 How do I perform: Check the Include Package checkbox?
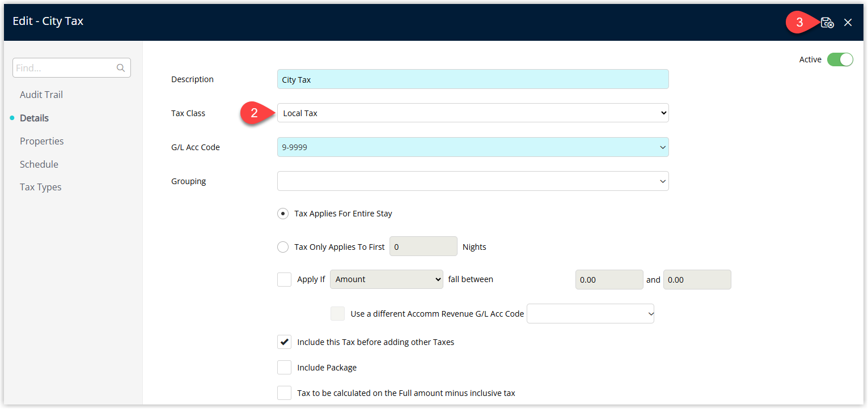pos(284,368)
